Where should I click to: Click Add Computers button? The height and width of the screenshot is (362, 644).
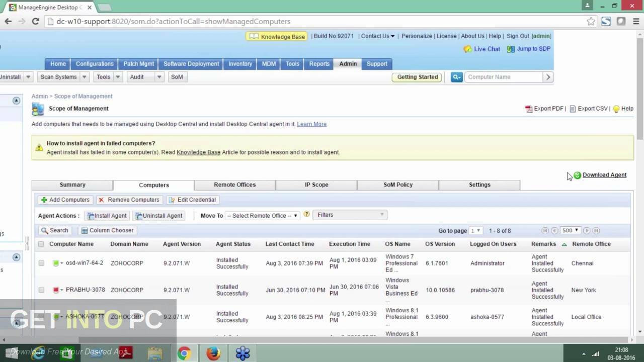(x=65, y=200)
